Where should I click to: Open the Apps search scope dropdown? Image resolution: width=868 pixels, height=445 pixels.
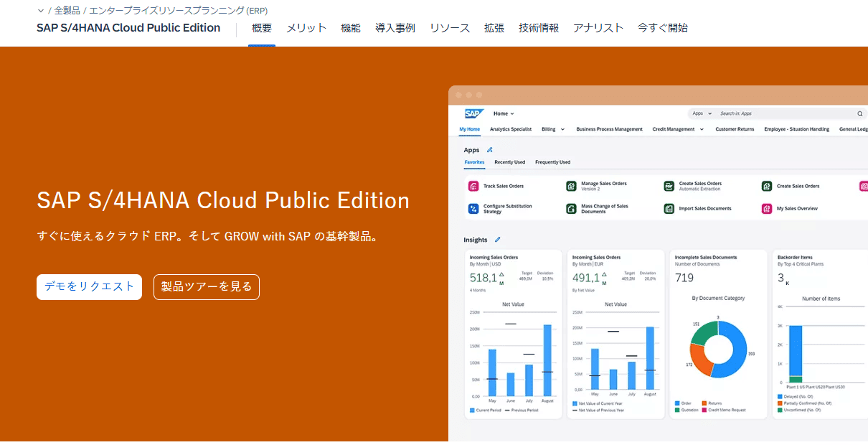coord(702,113)
